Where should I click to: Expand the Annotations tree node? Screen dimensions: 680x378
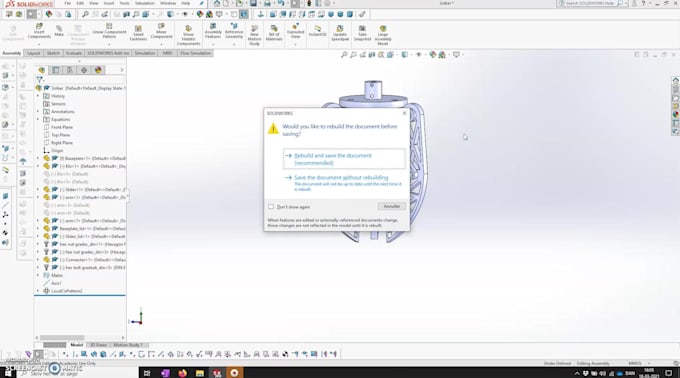pyautogui.click(x=38, y=111)
